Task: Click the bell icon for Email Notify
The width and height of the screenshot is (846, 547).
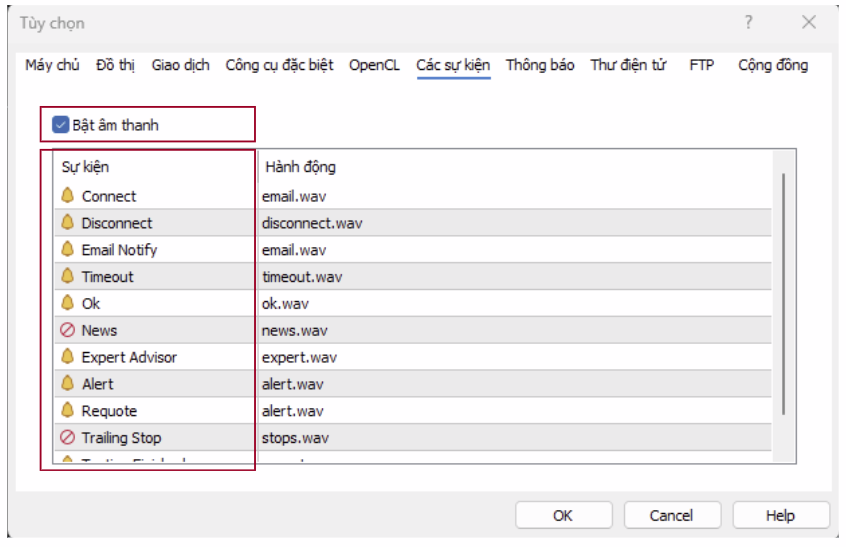Action: point(68,249)
